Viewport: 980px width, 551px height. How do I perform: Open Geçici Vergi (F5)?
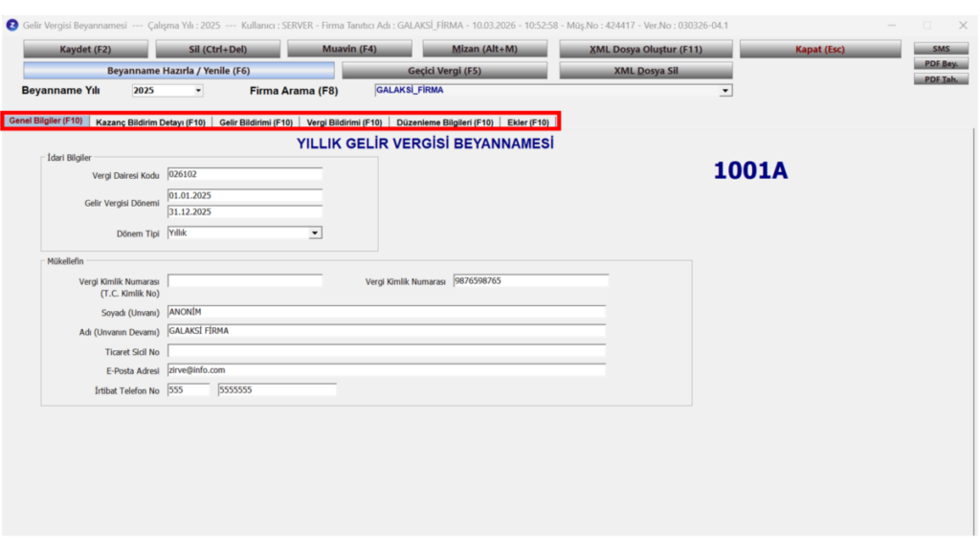[444, 71]
